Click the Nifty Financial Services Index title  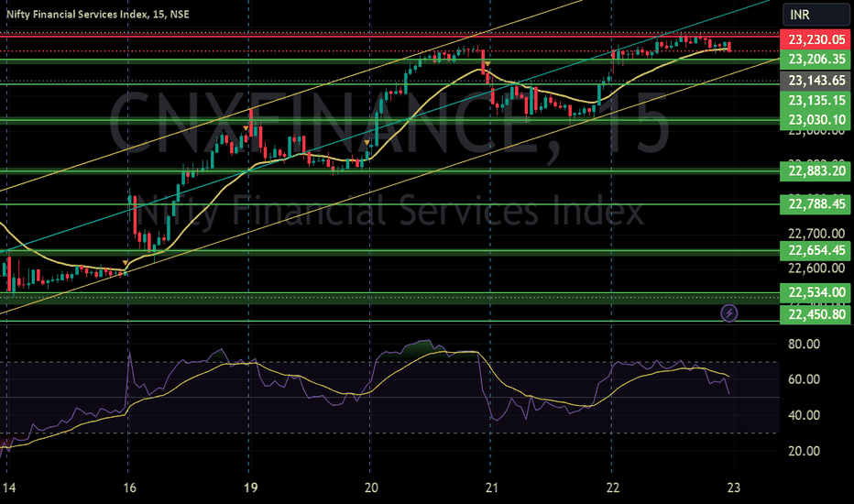tap(98, 14)
